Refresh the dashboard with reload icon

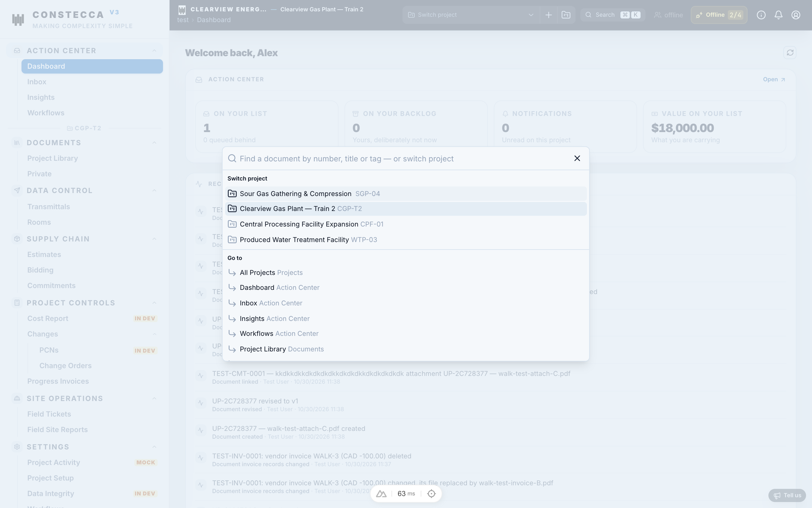click(x=790, y=53)
